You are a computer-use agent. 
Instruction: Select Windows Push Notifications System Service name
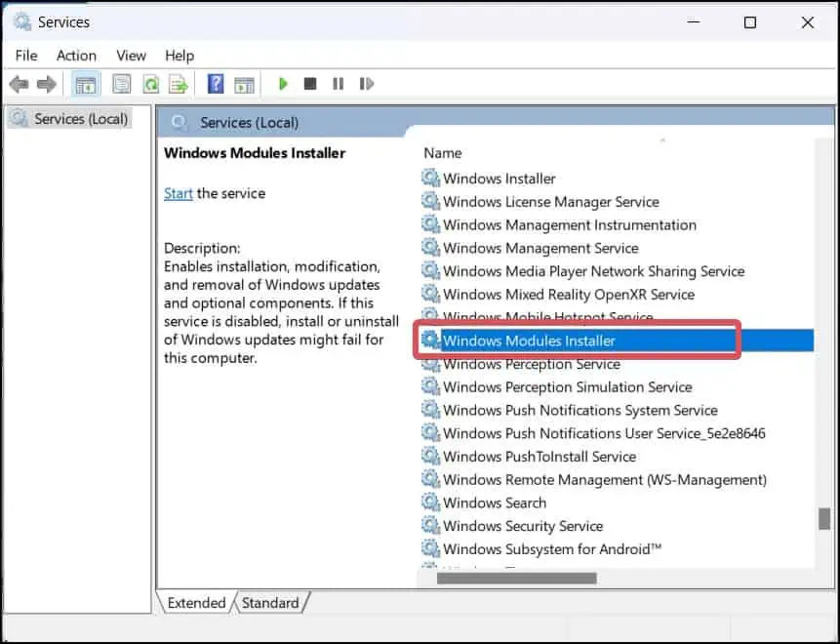pyautogui.click(x=580, y=410)
